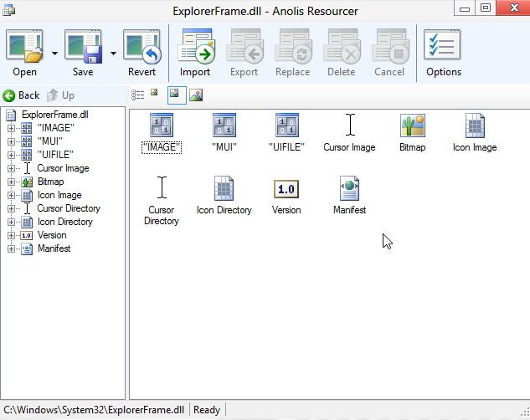Select the medium icons view
530x420 pixels.
pyautogui.click(x=177, y=95)
